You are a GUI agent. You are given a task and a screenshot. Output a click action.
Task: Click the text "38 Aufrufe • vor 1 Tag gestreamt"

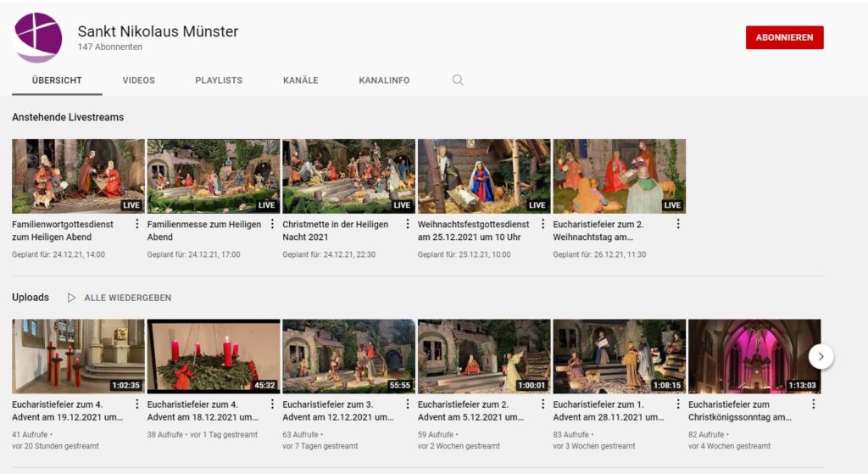tap(202, 435)
